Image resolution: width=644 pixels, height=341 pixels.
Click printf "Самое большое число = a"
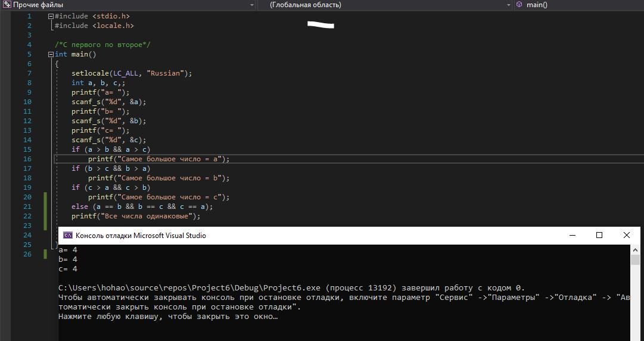[158, 159]
